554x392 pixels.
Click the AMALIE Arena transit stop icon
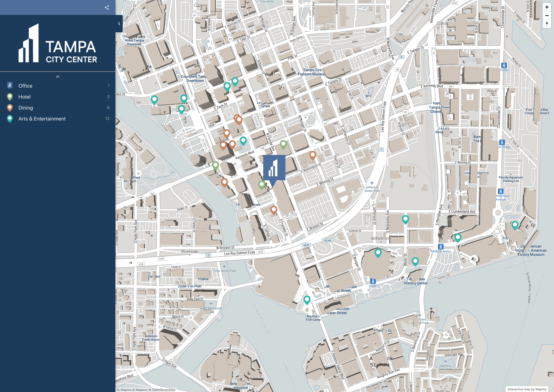(x=441, y=247)
